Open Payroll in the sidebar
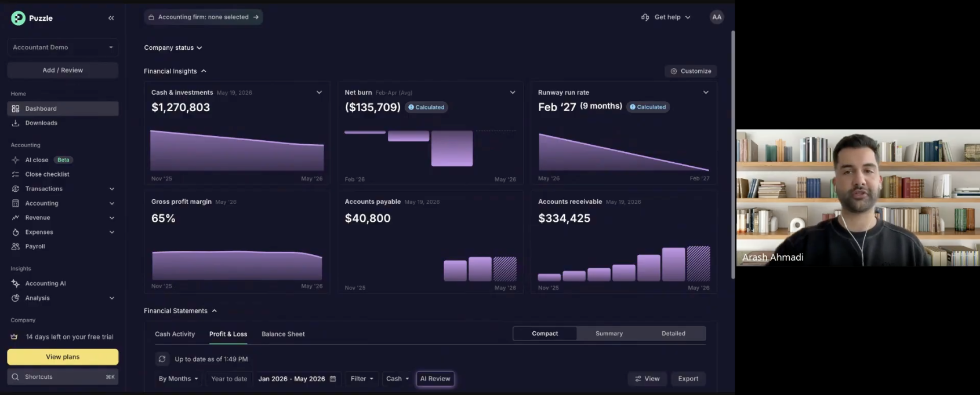The width and height of the screenshot is (980, 395). click(63, 246)
